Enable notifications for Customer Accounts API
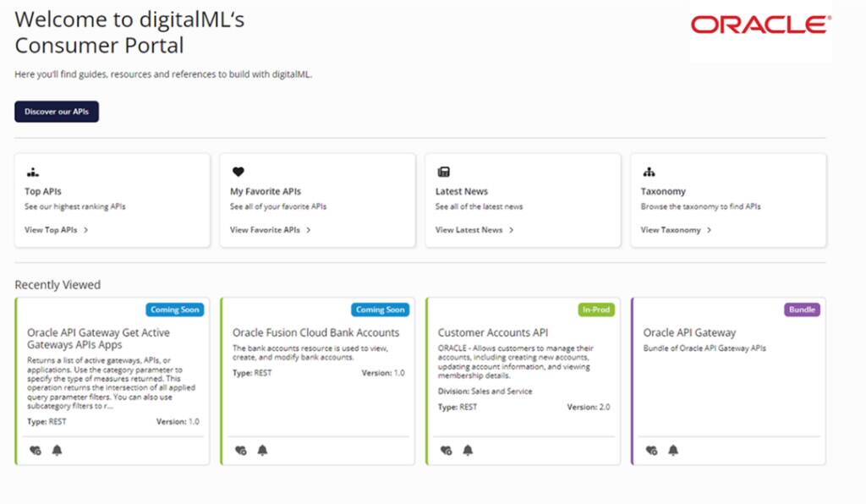 468,451
